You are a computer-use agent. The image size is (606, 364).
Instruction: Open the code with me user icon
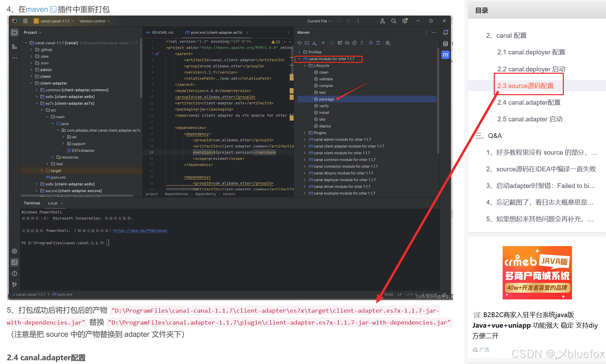(383, 21)
